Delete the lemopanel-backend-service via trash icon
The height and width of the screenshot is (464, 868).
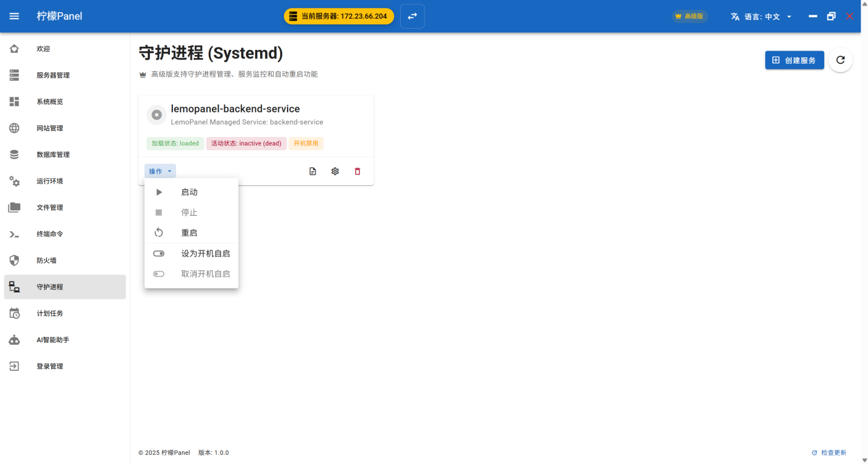(358, 172)
